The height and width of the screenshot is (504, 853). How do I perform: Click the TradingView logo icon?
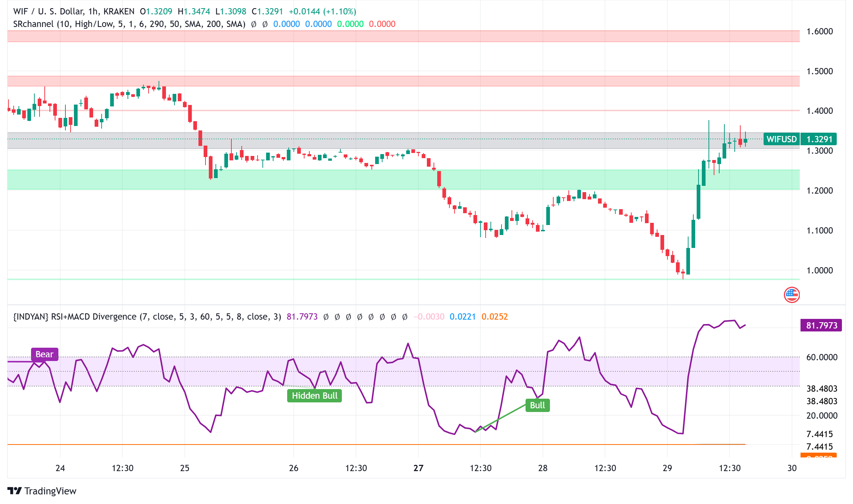point(15,491)
